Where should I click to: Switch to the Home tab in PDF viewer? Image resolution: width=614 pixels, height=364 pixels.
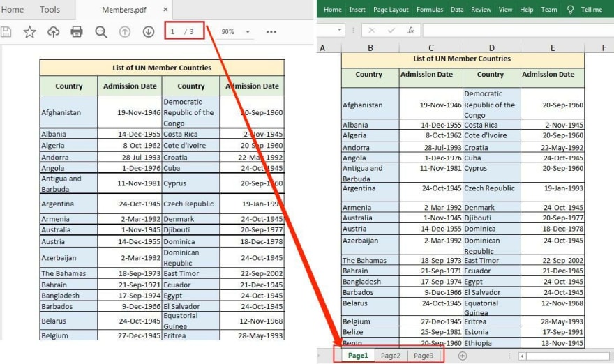click(12, 9)
